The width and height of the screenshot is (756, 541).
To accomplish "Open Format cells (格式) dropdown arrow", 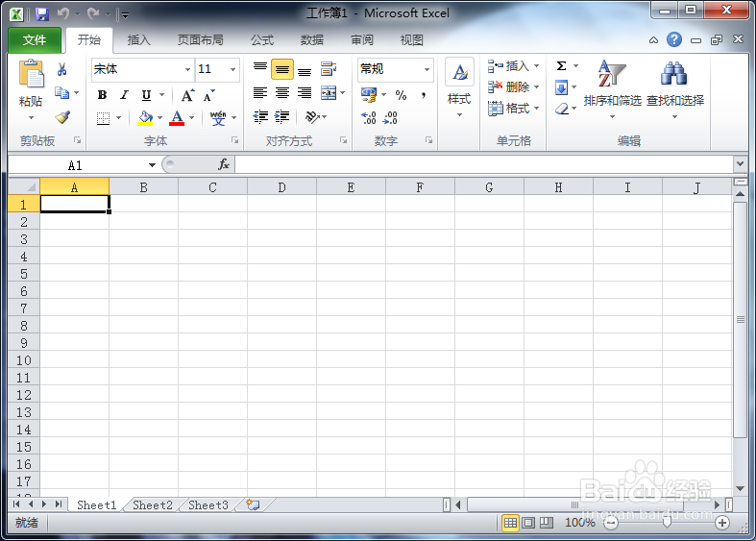I will pyautogui.click(x=537, y=108).
